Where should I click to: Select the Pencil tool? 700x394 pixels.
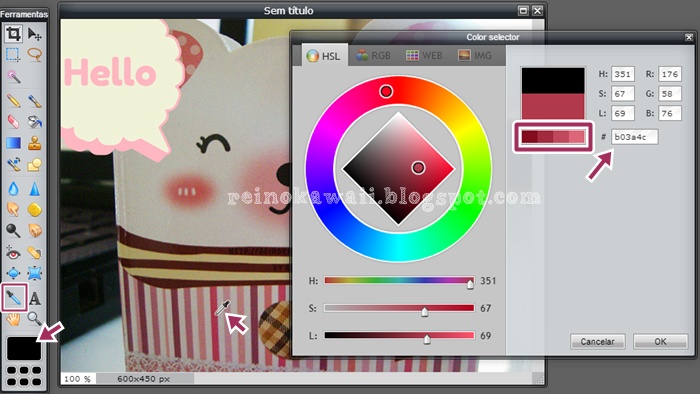[13, 101]
